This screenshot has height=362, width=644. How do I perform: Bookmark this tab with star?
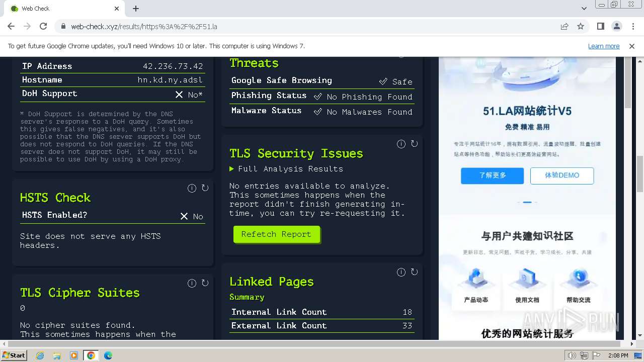581,26
